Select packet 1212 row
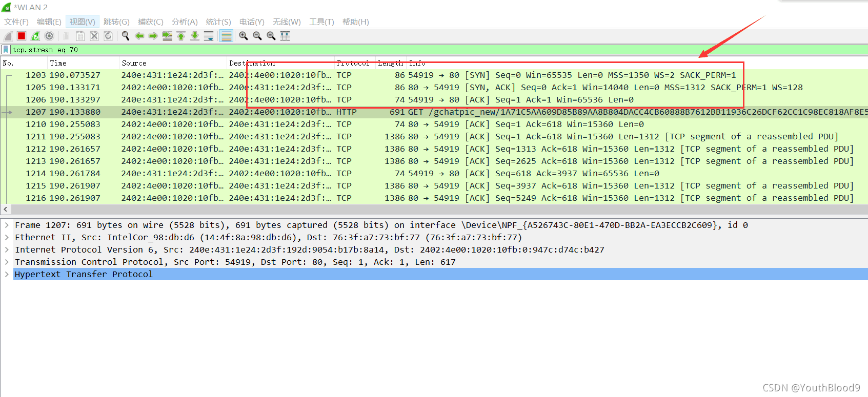 434,149
